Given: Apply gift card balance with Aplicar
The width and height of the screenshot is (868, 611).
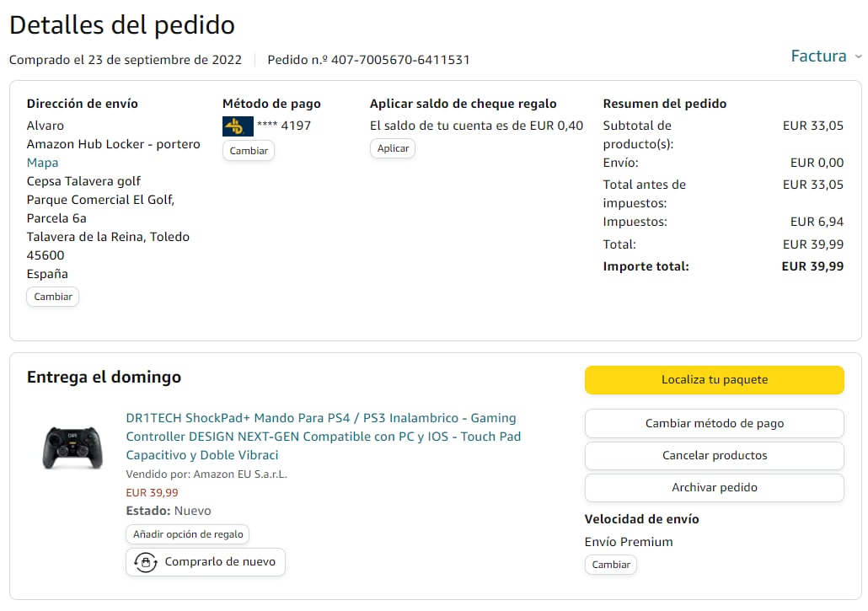Looking at the screenshot, I should [x=393, y=148].
